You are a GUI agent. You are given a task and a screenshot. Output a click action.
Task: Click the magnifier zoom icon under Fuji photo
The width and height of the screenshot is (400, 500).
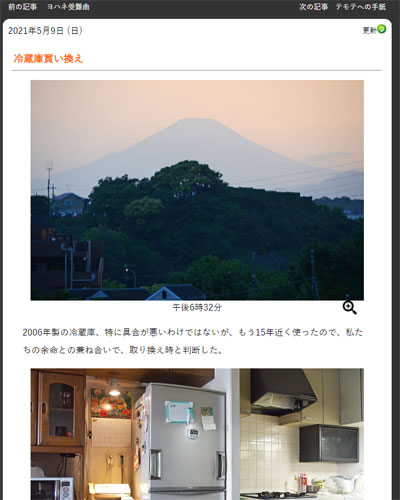click(x=350, y=308)
